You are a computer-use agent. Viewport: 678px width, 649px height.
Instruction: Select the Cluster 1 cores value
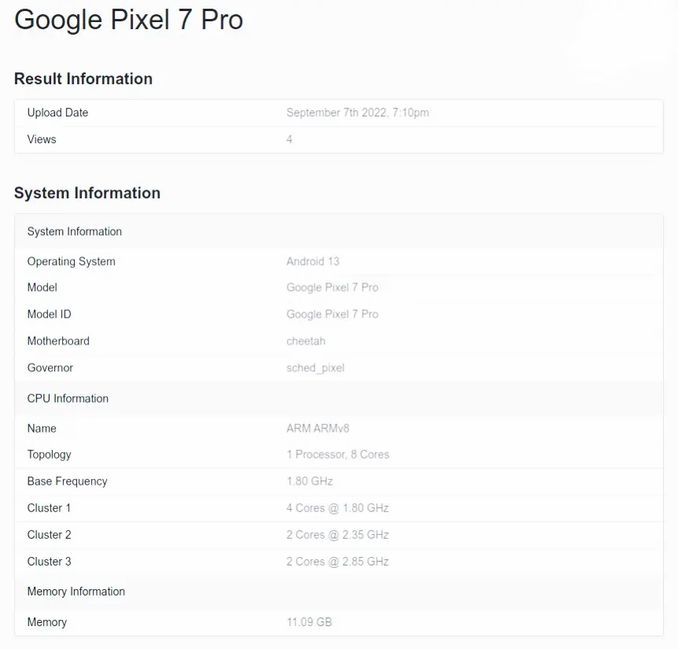click(337, 508)
